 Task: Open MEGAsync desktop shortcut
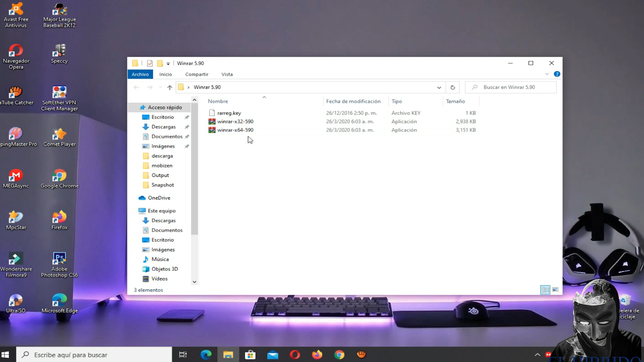click(16, 179)
